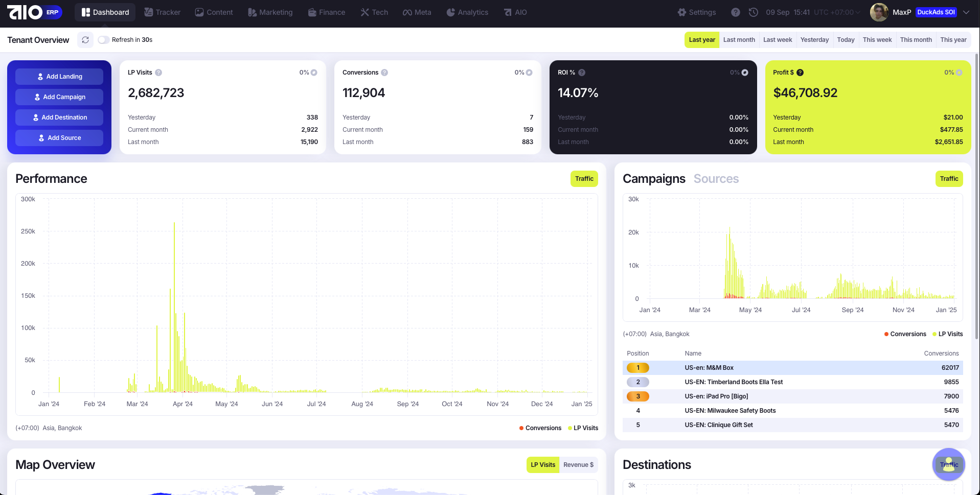Image resolution: width=980 pixels, height=495 pixels.
Task: Open the Tracker menu
Action: point(162,12)
